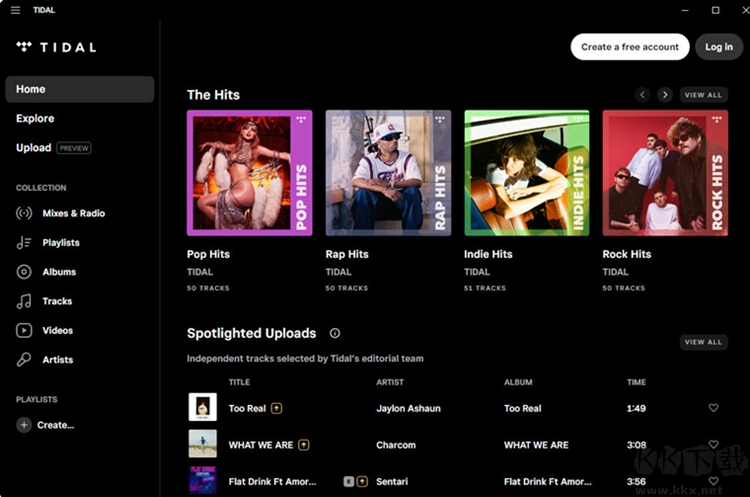The image size is (750, 497).
Task: Click the Pop Hits title link
Action: [x=208, y=254]
